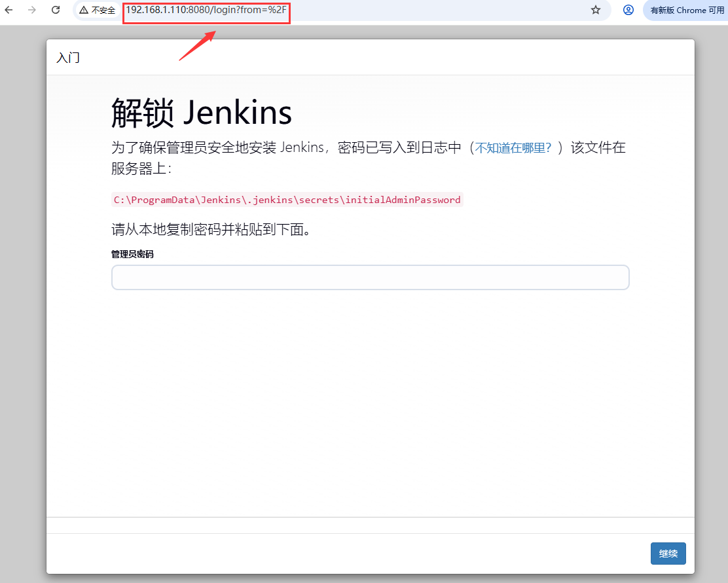Click the address bar URL 192.168.1.110:8080
The width and height of the screenshot is (728, 583).
(x=206, y=10)
